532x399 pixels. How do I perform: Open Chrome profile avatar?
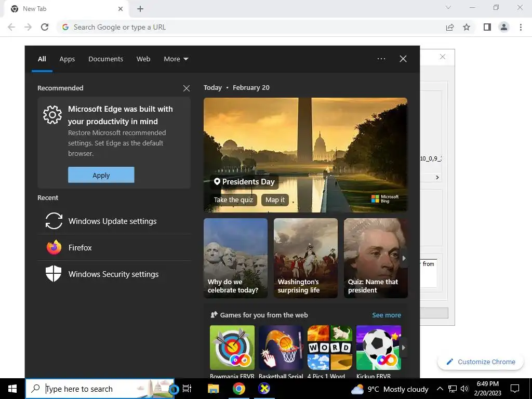504,27
